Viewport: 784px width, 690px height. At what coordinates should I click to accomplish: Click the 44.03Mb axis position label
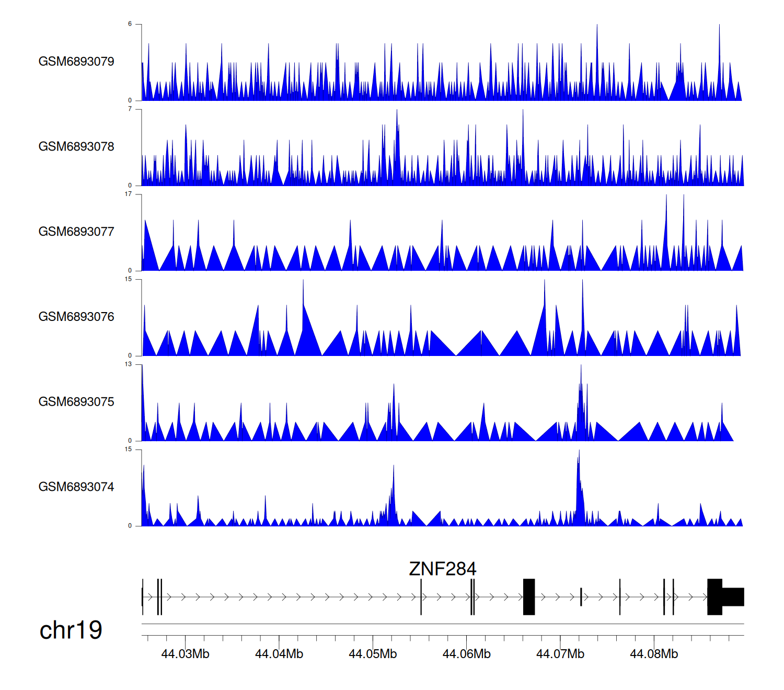[185, 654]
